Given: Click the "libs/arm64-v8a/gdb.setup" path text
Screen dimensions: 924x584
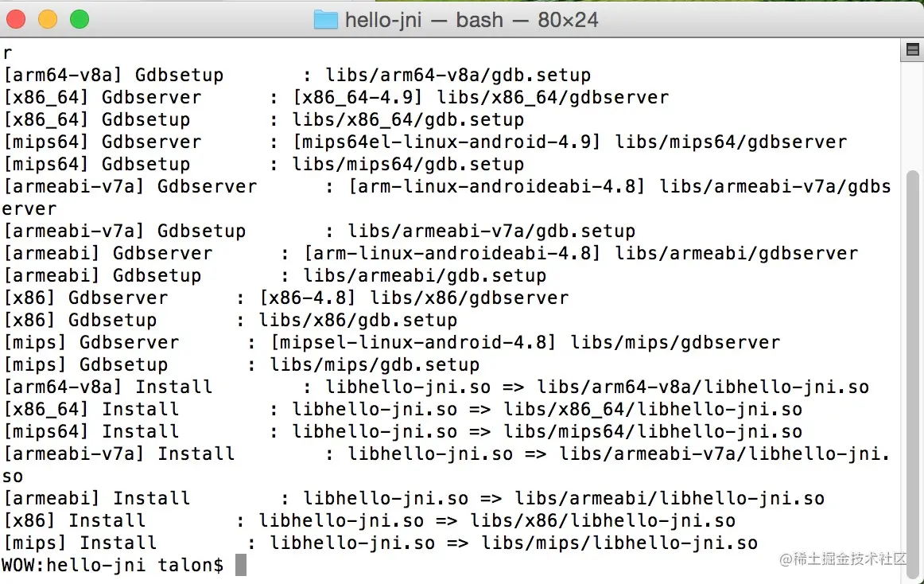Looking at the screenshot, I should coord(458,76).
